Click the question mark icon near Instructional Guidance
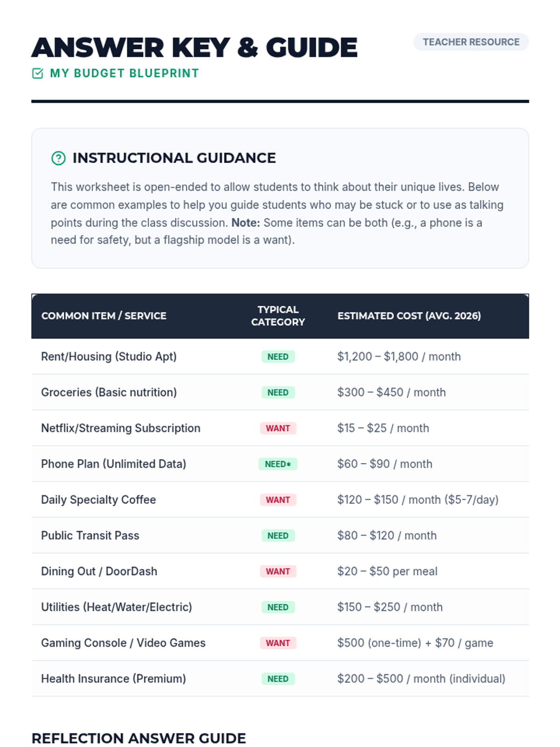Viewport: 560px width, 747px height. 58,158
